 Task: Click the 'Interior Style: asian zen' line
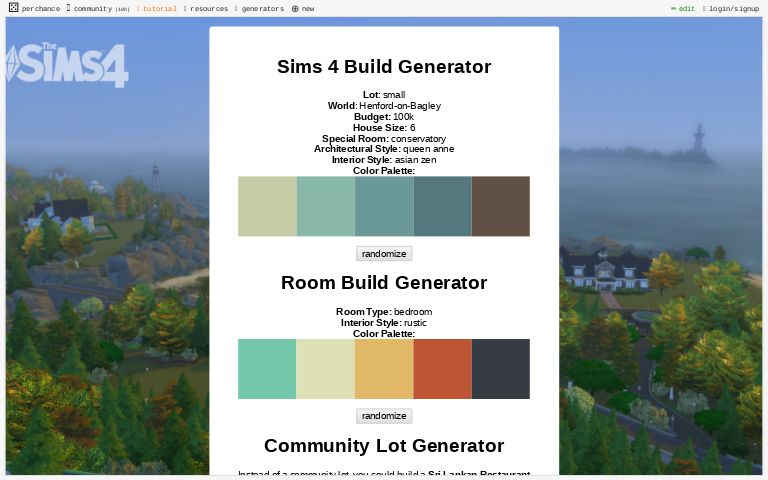(x=384, y=160)
